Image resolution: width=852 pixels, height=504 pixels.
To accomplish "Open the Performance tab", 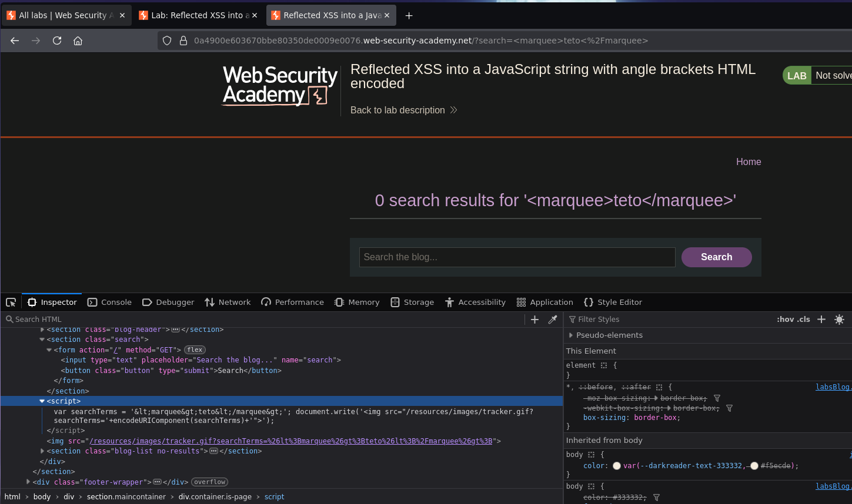I will click(x=292, y=302).
